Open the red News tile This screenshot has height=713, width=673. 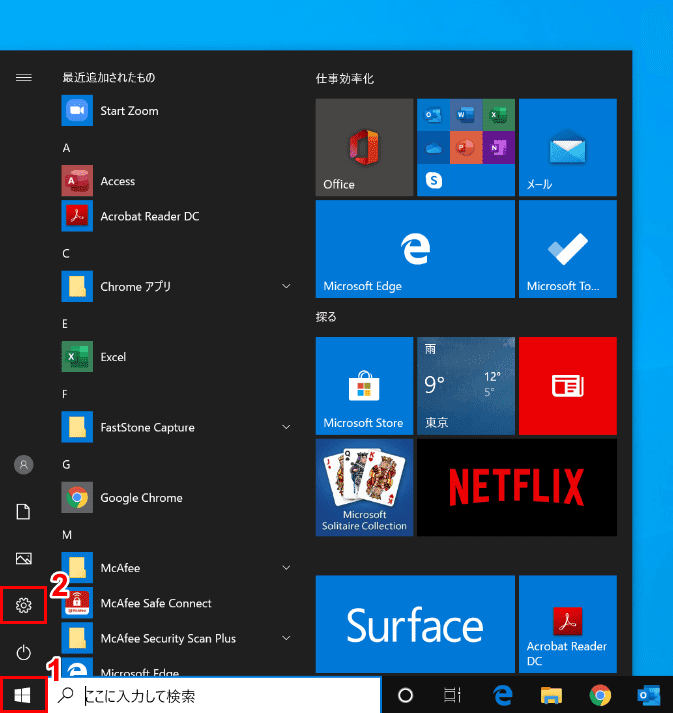tap(568, 386)
